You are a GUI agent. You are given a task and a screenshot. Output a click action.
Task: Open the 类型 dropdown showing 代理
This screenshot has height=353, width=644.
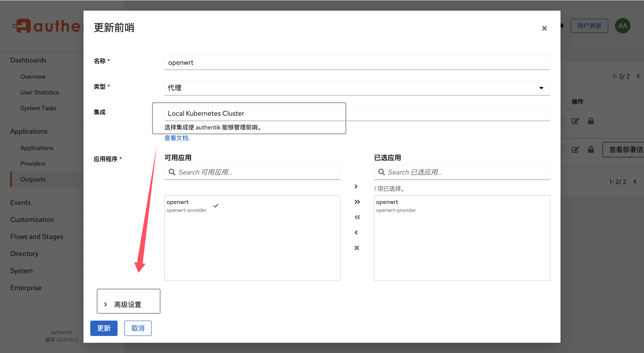click(357, 88)
